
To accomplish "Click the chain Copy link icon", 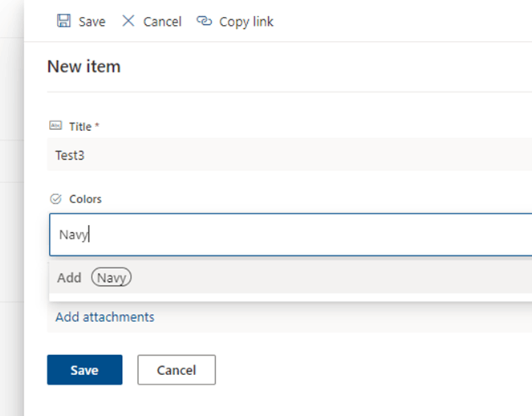I will (x=205, y=22).
